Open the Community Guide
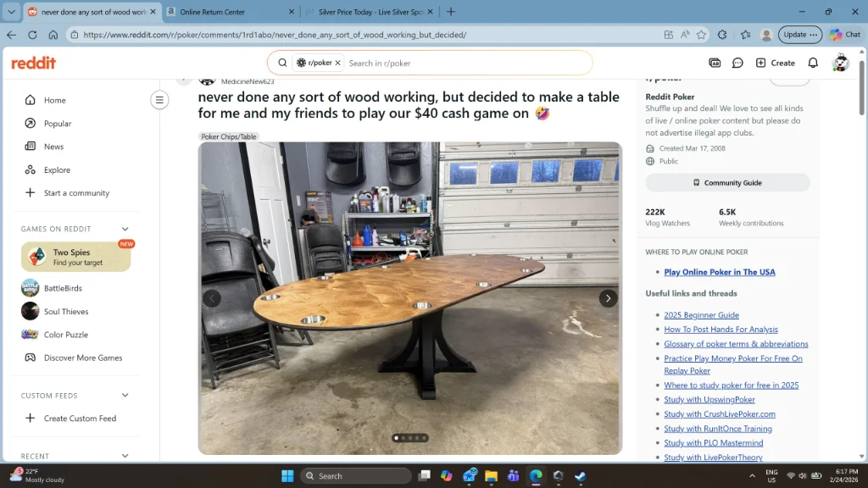The image size is (868, 488). point(727,183)
